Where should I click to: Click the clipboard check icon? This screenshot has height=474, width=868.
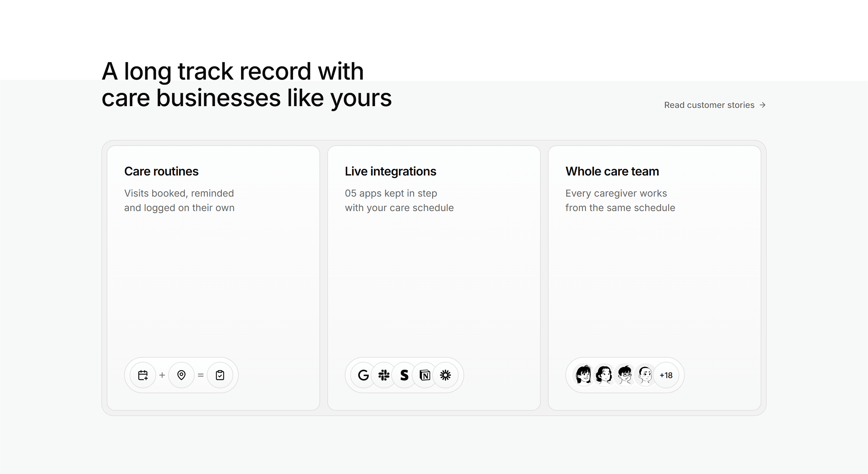coord(220,375)
